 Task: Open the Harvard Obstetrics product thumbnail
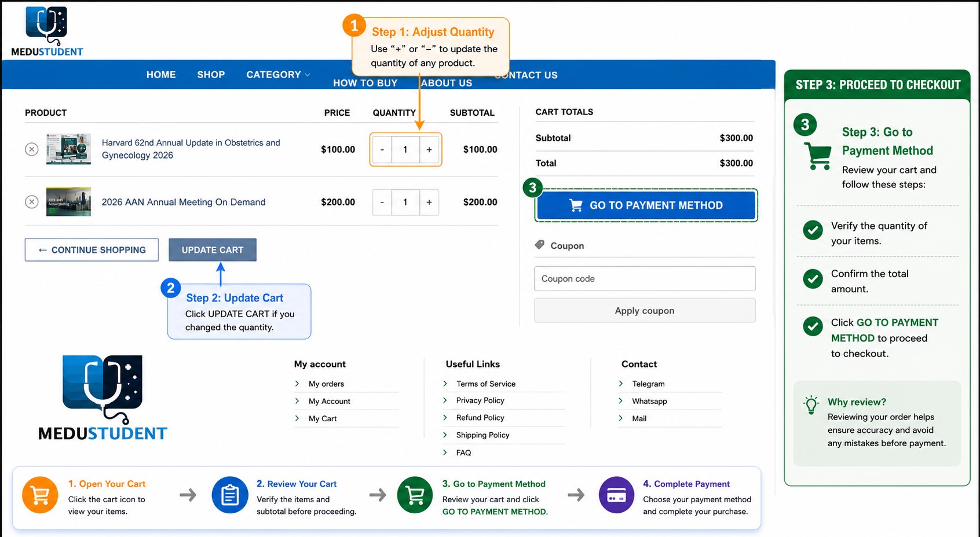pos(68,149)
